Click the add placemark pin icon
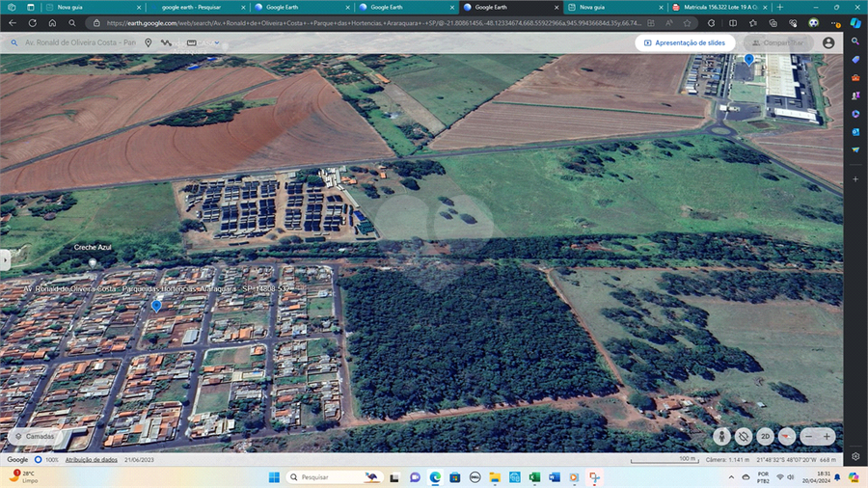 149,42
